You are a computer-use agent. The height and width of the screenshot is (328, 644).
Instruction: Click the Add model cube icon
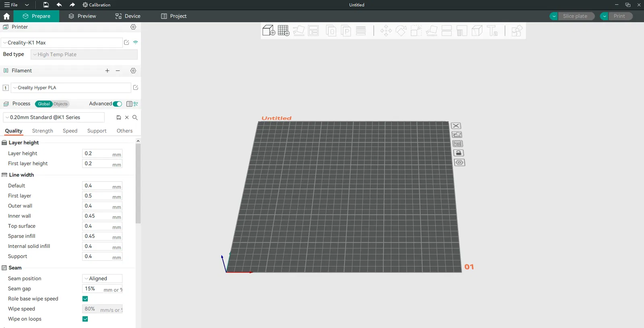[269, 31]
